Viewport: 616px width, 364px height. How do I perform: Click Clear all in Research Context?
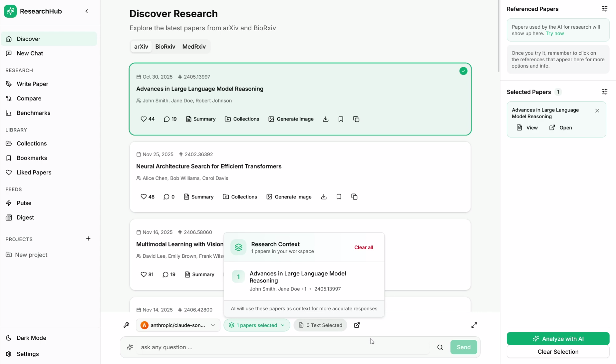point(363,247)
